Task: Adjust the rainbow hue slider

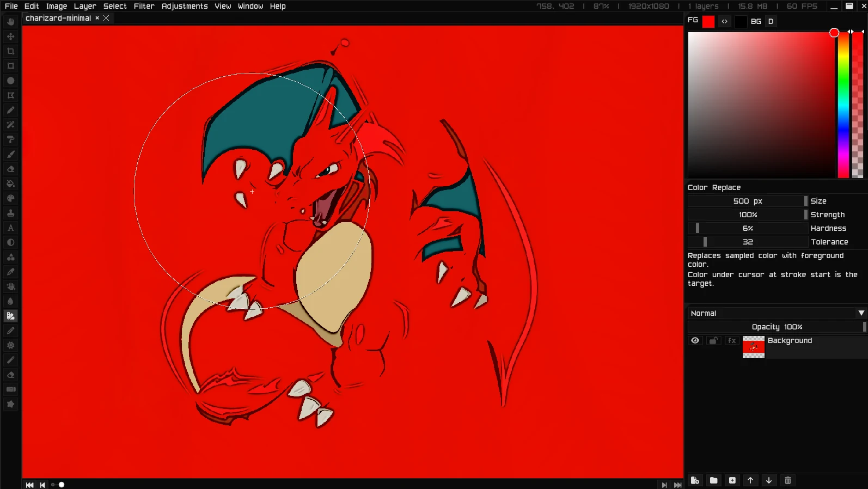Action: (x=843, y=105)
